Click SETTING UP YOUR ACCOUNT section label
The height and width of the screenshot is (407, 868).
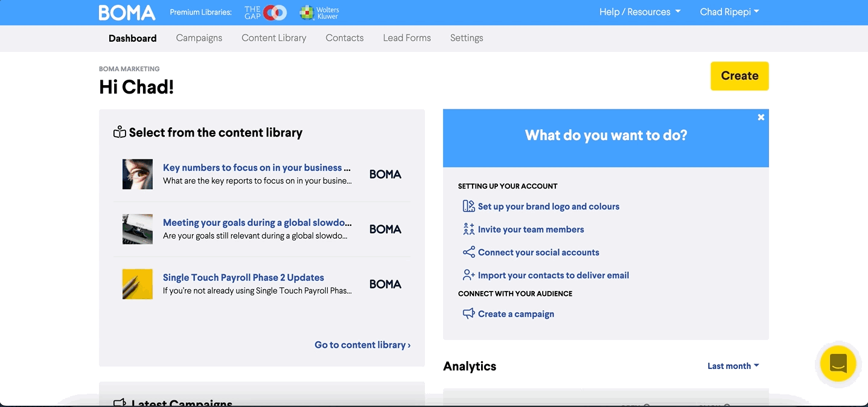tap(508, 186)
